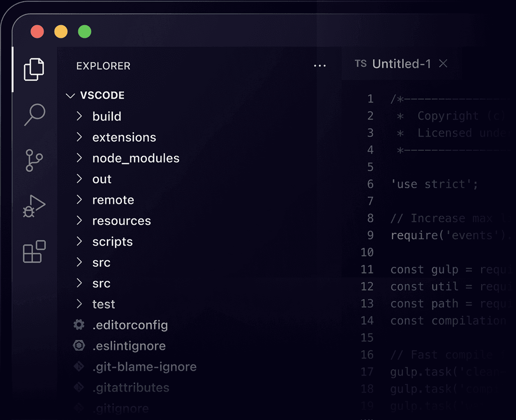
Task: Open the Explorer view in activity bar
Action: (34, 69)
